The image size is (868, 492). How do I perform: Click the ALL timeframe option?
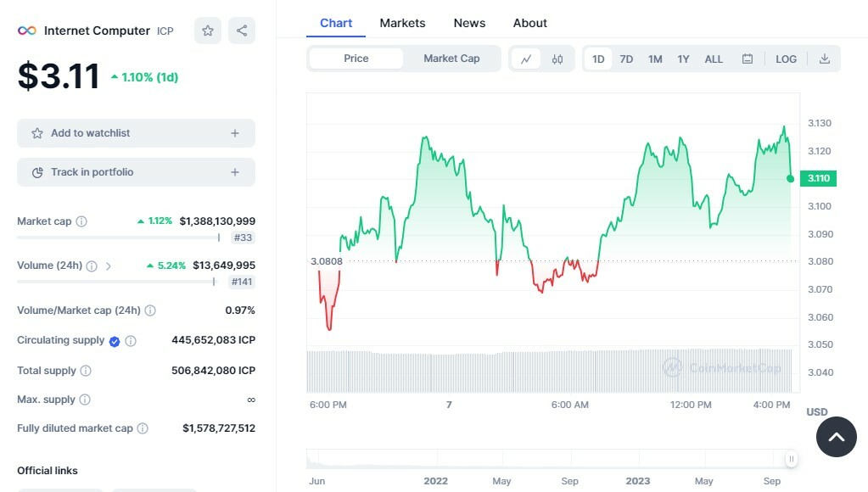click(x=713, y=59)
